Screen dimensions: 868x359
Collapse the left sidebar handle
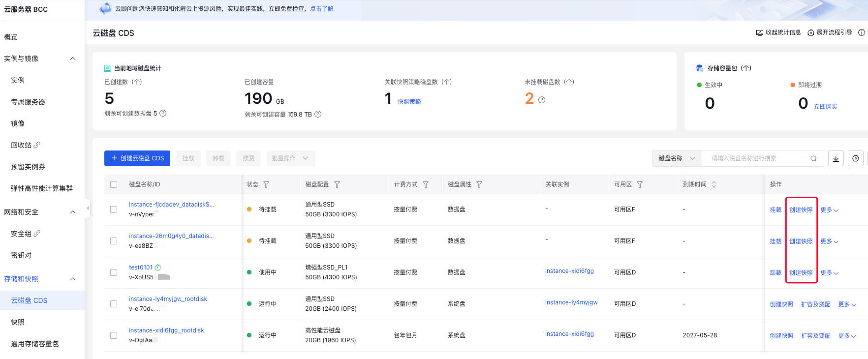(88, 208)
